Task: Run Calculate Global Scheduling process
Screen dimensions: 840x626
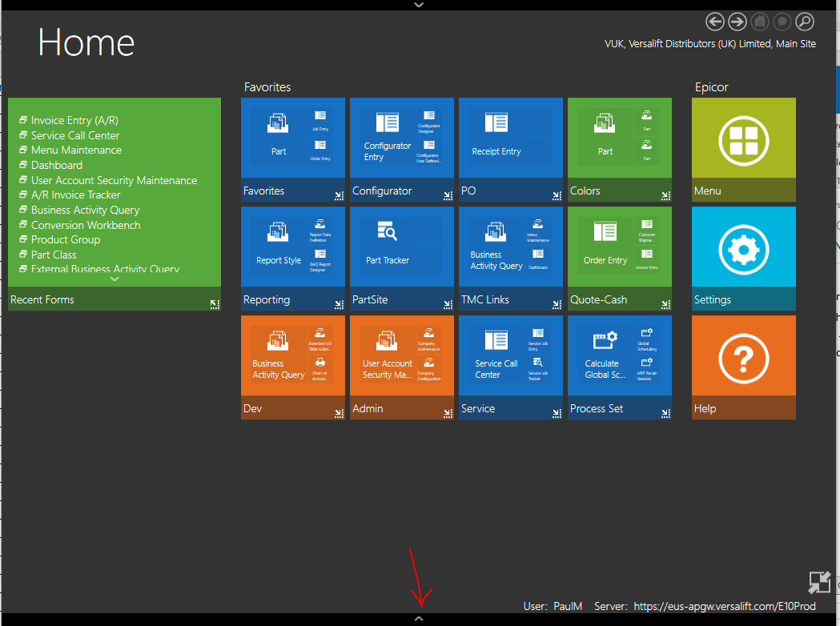Action: (x=605, y=354)
